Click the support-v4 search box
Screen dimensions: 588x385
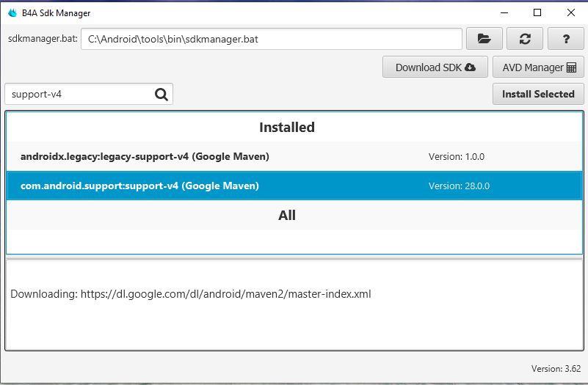coord(79,94)
